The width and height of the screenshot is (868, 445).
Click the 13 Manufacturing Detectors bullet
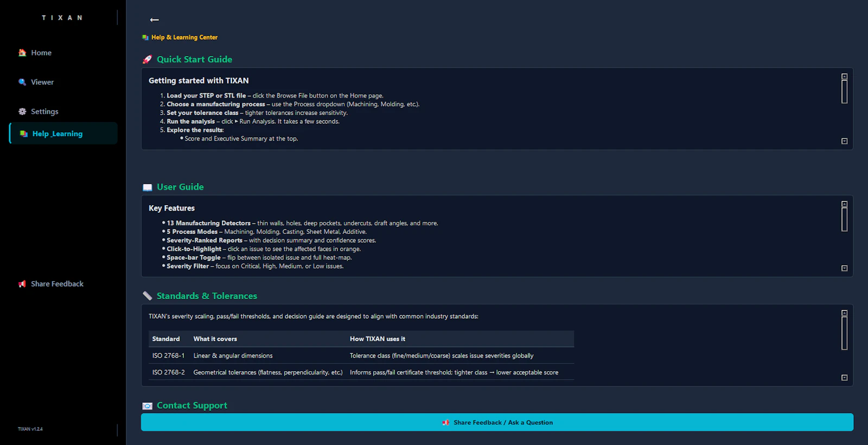click(x=302, y=223)
